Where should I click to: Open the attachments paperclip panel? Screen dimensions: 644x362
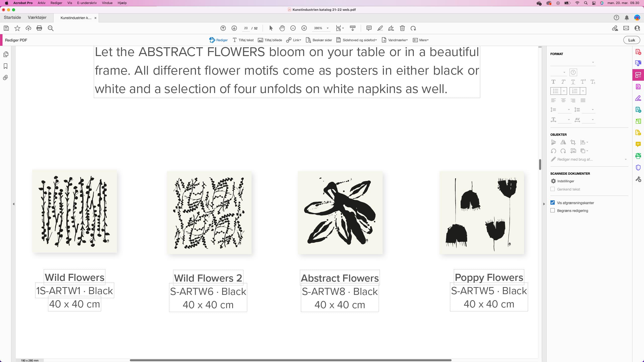[x=6, y=78]
